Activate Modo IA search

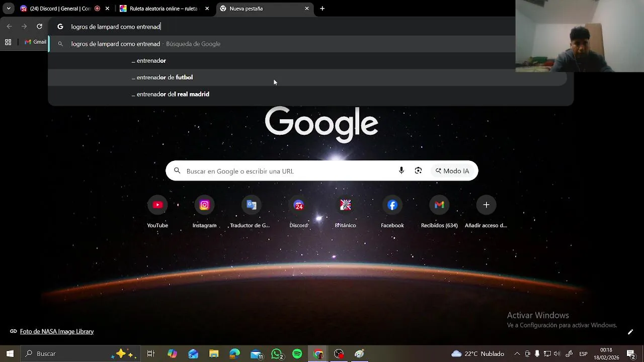[452, 171]
